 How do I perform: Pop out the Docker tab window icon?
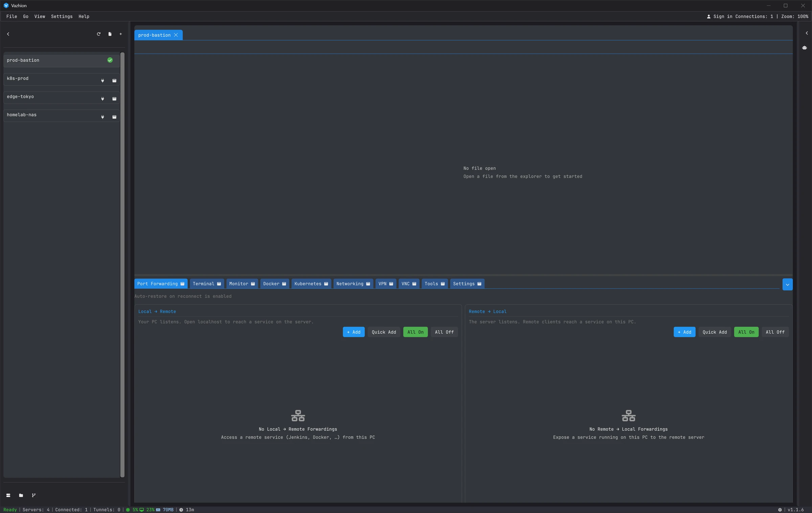pos(284,284)
